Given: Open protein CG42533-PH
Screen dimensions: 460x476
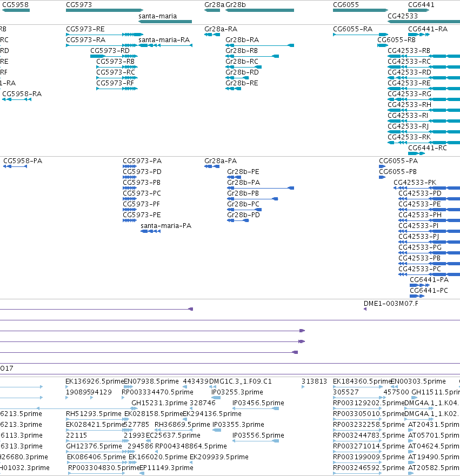Looking at the screenshot, I should [420, 215].
